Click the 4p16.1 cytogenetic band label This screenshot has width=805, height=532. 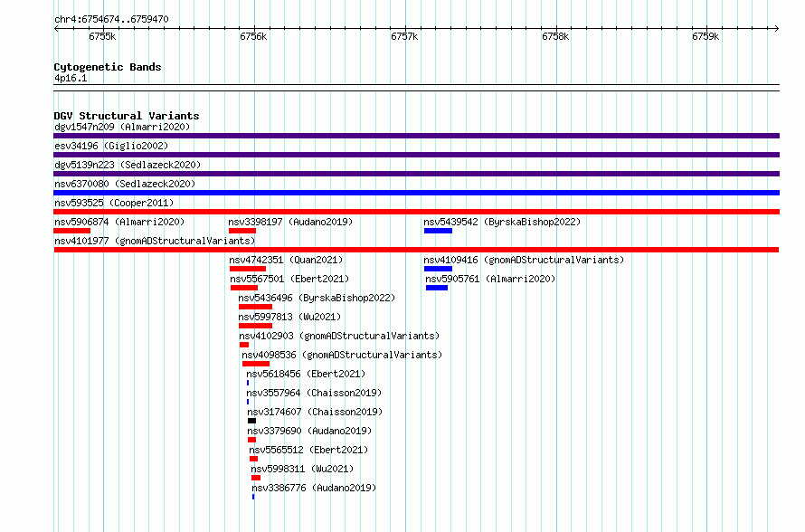pos(71,79)
